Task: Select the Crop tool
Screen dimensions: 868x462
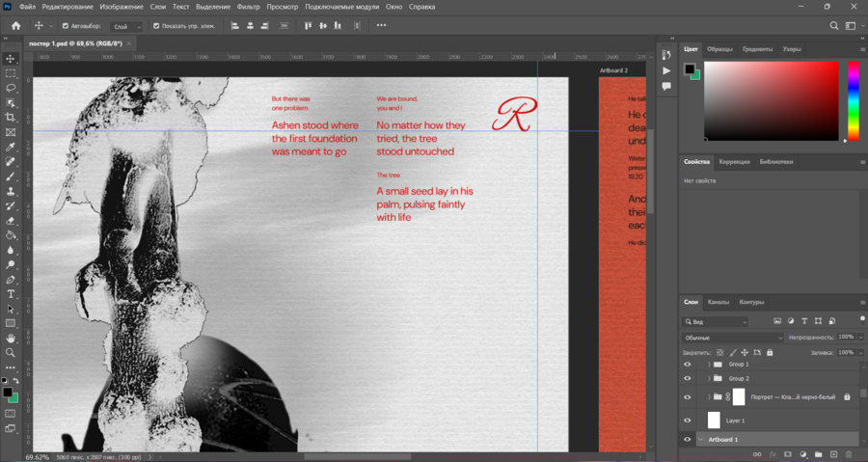Action: [x=11, y=117]
